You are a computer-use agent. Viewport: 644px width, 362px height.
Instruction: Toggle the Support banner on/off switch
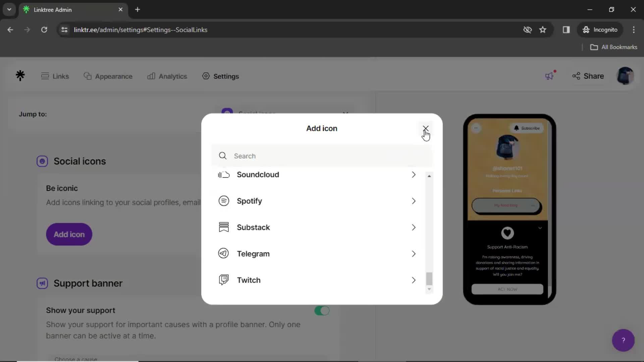(322, 310)
